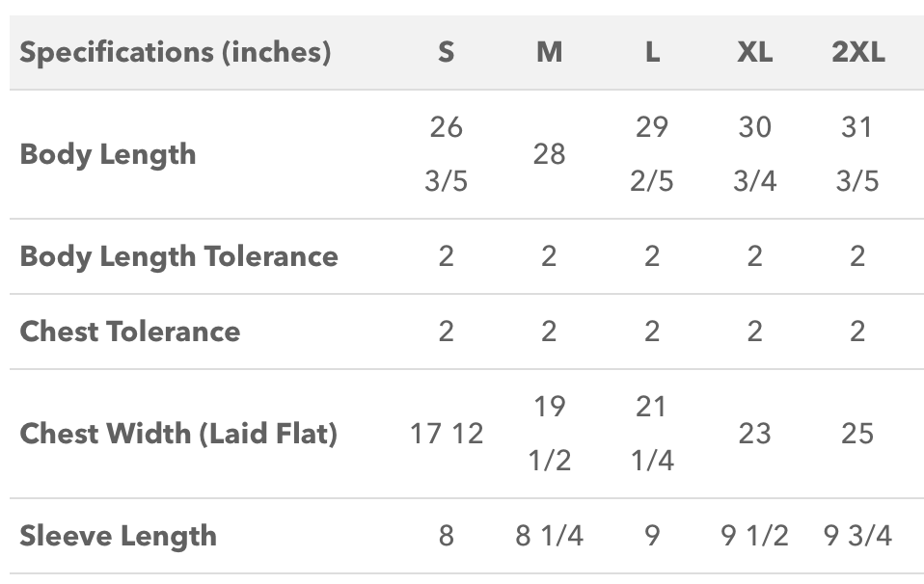Click the "Specifications (inches)" header cell
Image resolution: width=924 pixels, height=584 pixels.
[x=175, y=52]
